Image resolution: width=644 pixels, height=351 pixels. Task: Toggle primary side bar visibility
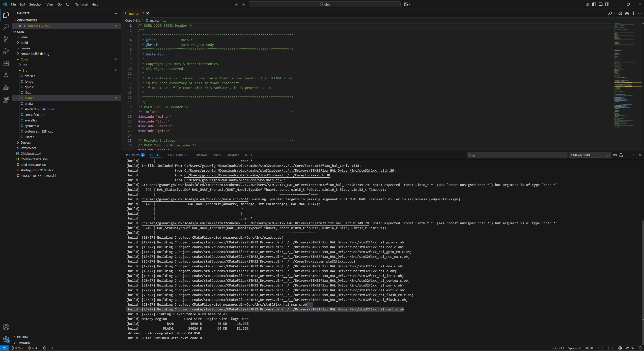tap(594, 4)
